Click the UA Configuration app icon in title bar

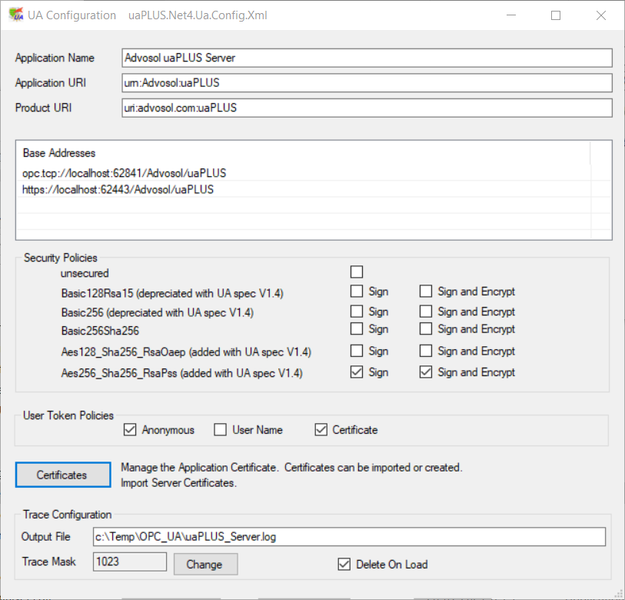coord(16,15)
